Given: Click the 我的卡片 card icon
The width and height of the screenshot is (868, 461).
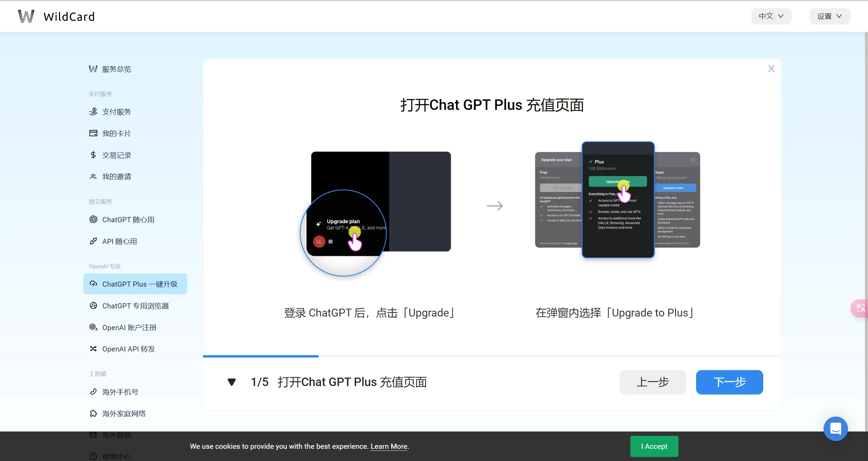Looking at the screenshot, I should click(93, 133).
